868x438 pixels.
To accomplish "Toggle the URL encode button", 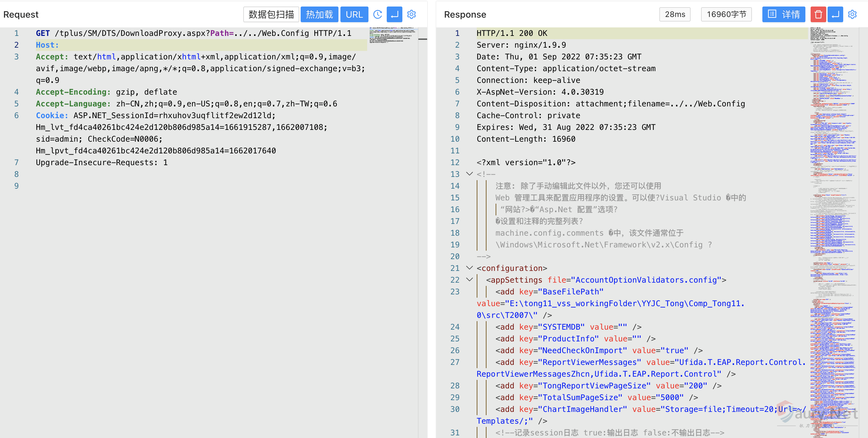I will tap(354, 14).
